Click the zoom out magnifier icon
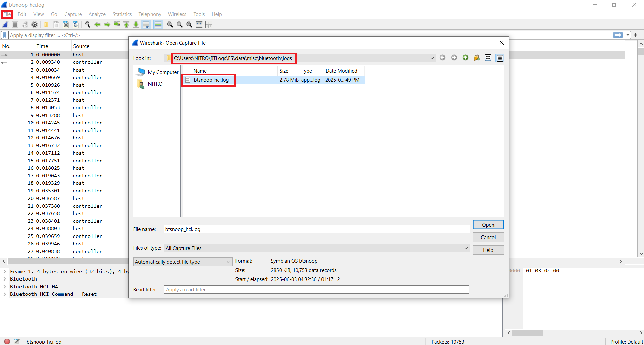The image size is (644, 345). pyautogui.click(x=180, y=25)
